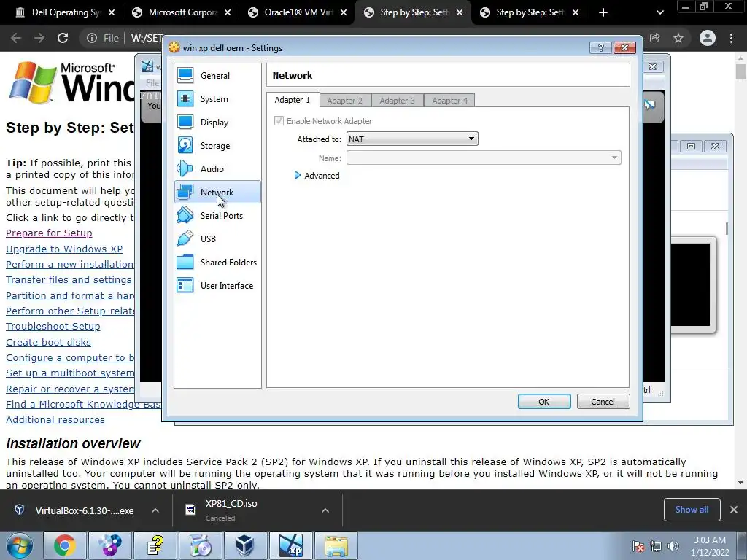Screen dimensions: 747x560
Task: Click the address bar URL field
Action: pyautogui.click(x=145, y=38)
